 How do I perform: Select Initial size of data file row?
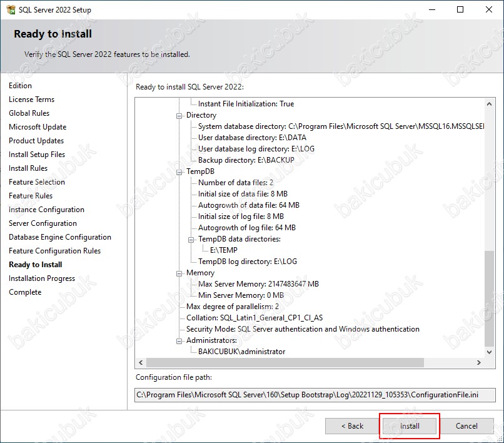[x=243, y=194]
